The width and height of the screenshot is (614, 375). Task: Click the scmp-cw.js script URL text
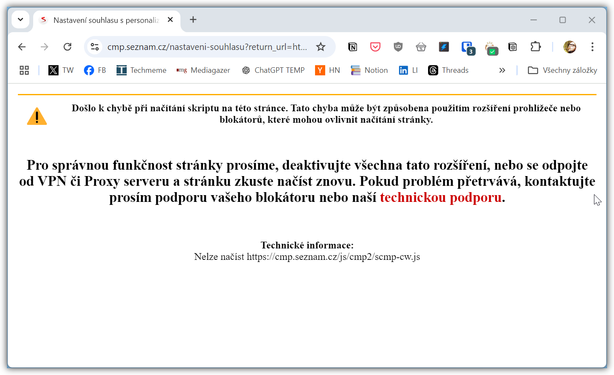(333, 257)
